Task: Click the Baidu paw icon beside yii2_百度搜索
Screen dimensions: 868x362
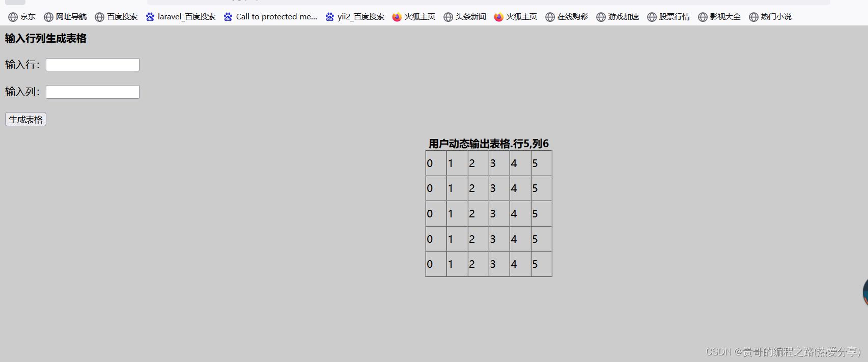Action: click(x=330, y=17)
